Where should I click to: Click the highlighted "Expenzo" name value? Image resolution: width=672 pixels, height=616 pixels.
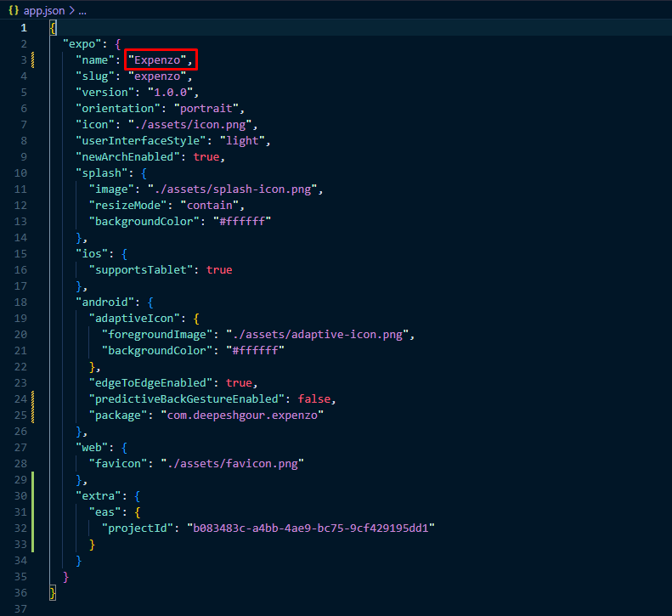(x=161, y=59)
